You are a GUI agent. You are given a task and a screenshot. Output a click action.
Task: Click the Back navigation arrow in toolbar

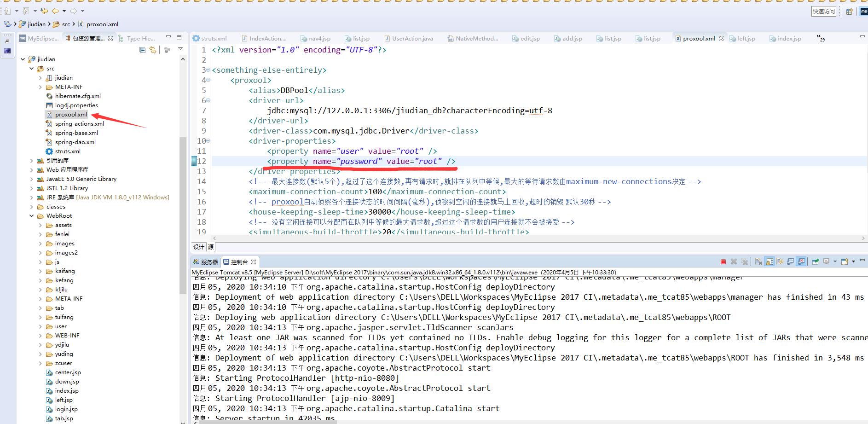click(55, 11)
